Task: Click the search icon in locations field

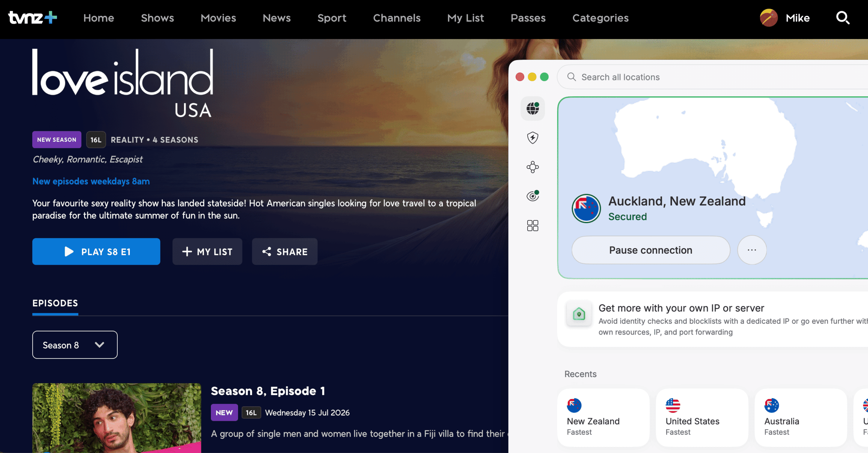Action: (572, 77)
